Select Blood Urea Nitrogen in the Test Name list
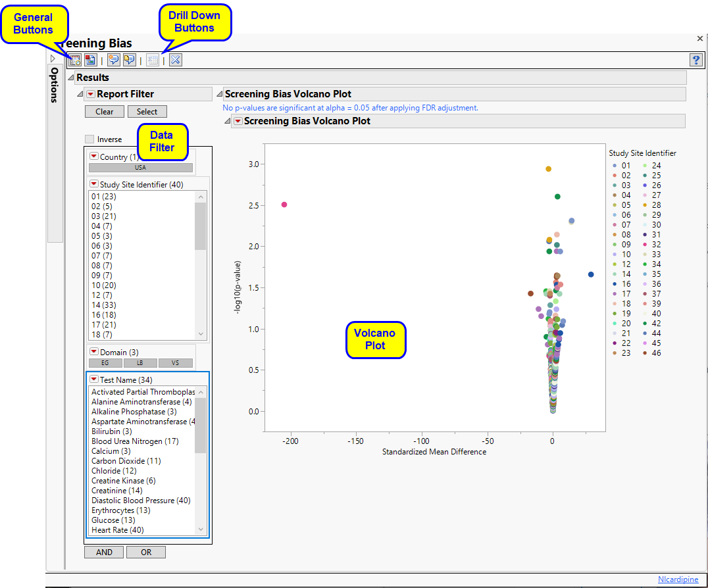 [x=135, y=441]
